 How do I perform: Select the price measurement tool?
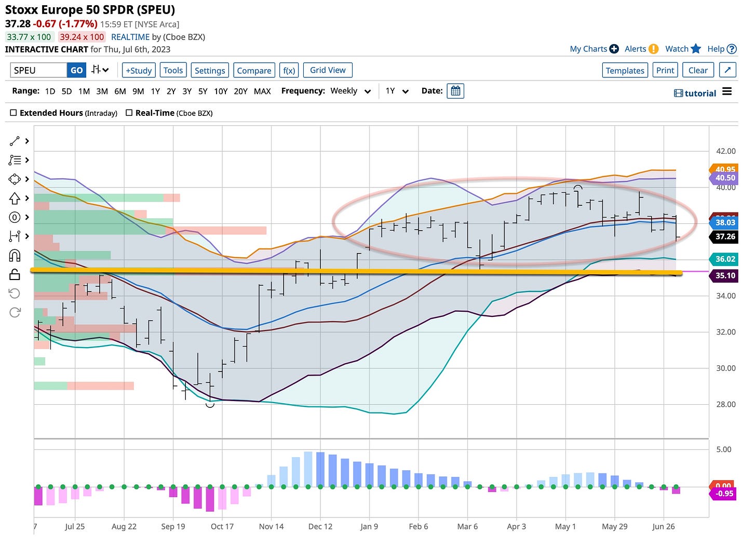click(15, 236)
